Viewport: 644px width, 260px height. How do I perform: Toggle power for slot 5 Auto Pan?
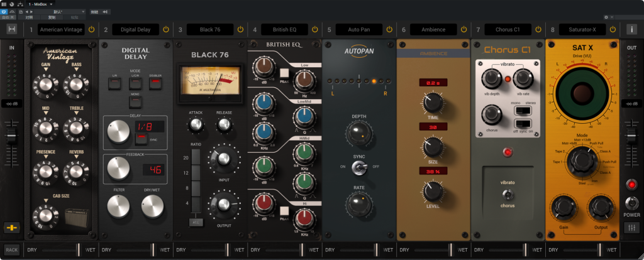pyautogui.click(x=389, y=30)
